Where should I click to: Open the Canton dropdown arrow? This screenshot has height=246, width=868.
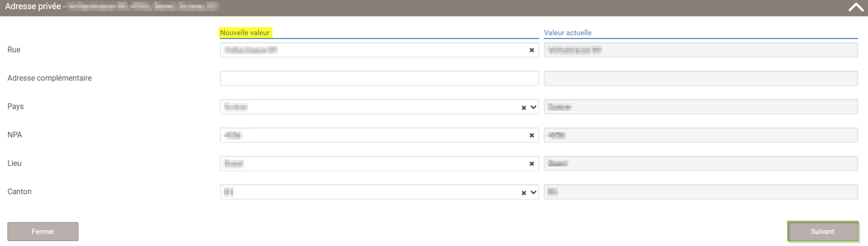coord(533,193)
